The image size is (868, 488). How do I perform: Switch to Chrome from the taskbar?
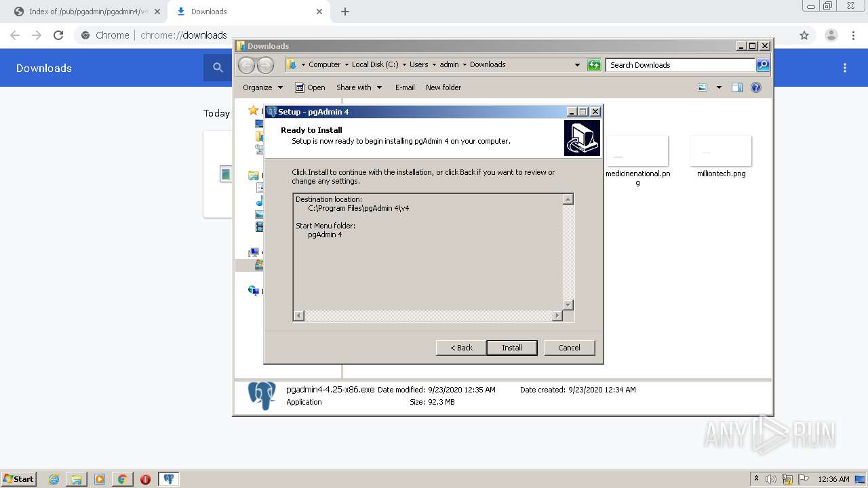click(122, 479)
